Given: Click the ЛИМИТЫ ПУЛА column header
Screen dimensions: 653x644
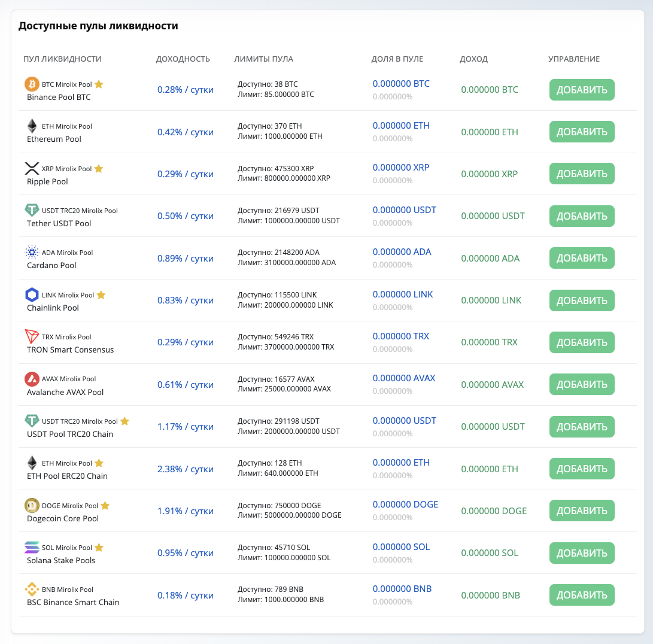Looking at the screenshot, I should coord(263,59).
